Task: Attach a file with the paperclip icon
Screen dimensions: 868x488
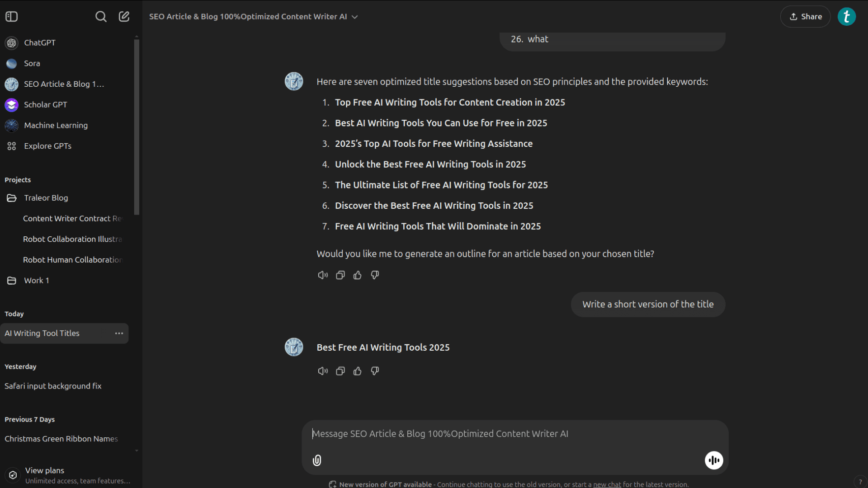Action: tap(317, 460)
